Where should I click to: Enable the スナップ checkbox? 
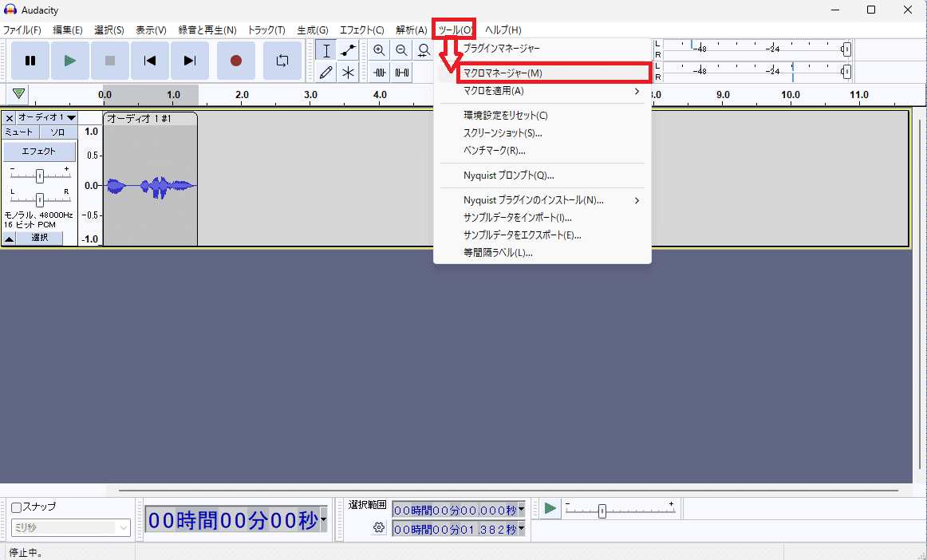pyautogui.click(x=17, y=507)
